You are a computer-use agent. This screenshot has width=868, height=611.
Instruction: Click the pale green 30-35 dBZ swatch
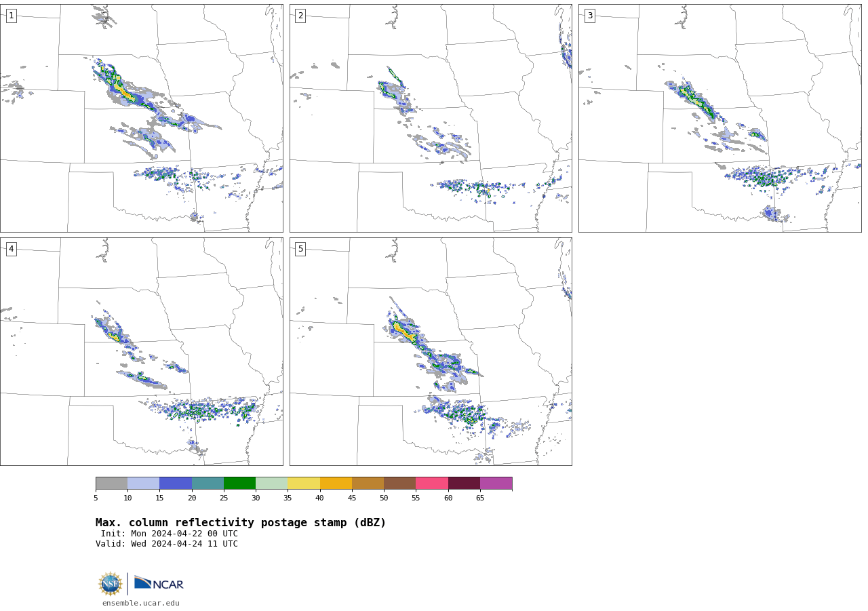click(271, 484)
